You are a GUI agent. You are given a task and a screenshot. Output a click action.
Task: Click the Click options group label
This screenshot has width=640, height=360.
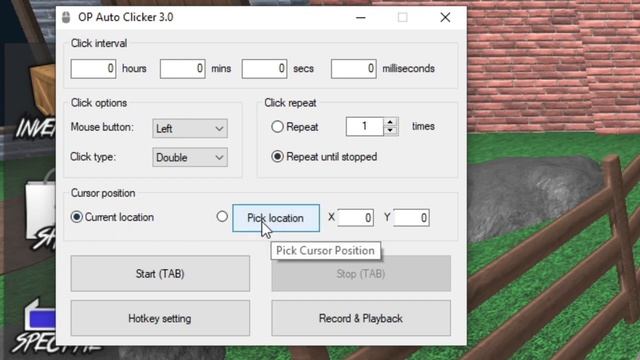[x=99, y=103]
